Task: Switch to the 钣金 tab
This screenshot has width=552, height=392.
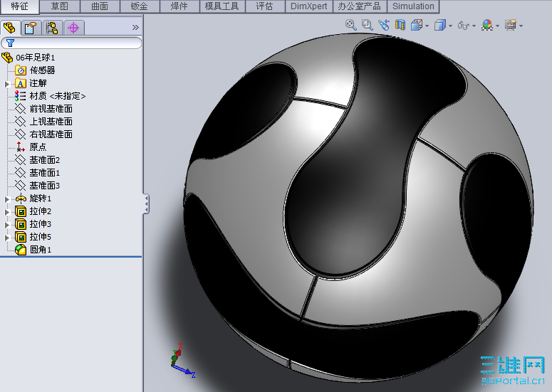Action: click(x=140, y=6)
